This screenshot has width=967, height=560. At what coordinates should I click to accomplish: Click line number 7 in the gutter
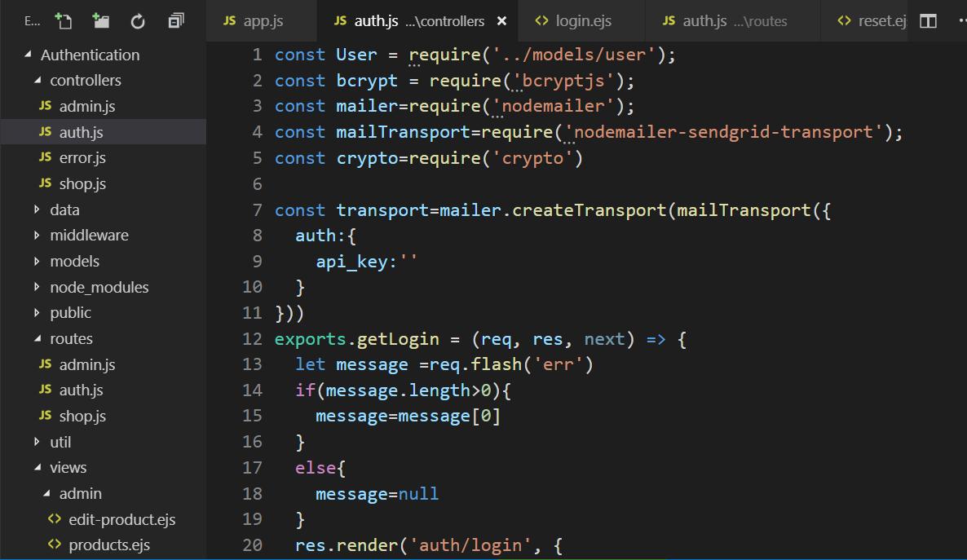point(257,209)
